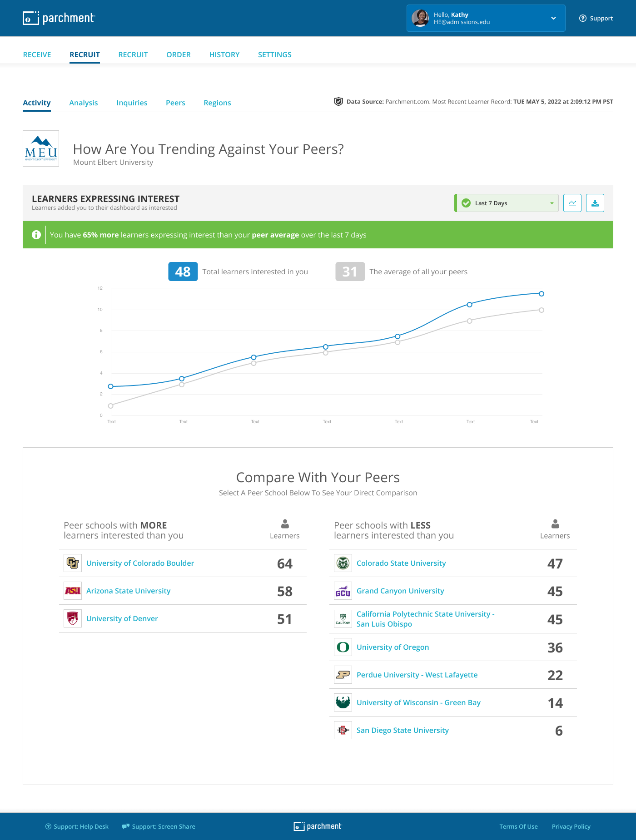
Task: Click the download data icon button
Action: (x=595, y=203)
